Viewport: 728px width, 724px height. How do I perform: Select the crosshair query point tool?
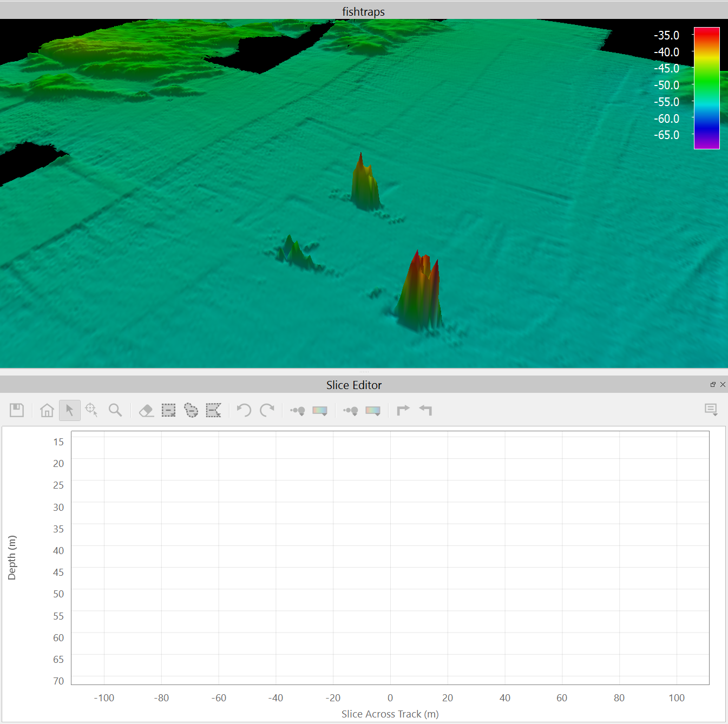click(92, 410)
